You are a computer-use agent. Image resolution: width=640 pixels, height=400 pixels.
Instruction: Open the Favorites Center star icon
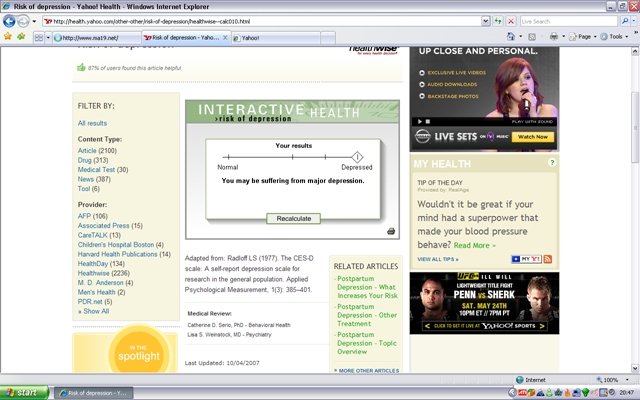[x=8, y=37]
